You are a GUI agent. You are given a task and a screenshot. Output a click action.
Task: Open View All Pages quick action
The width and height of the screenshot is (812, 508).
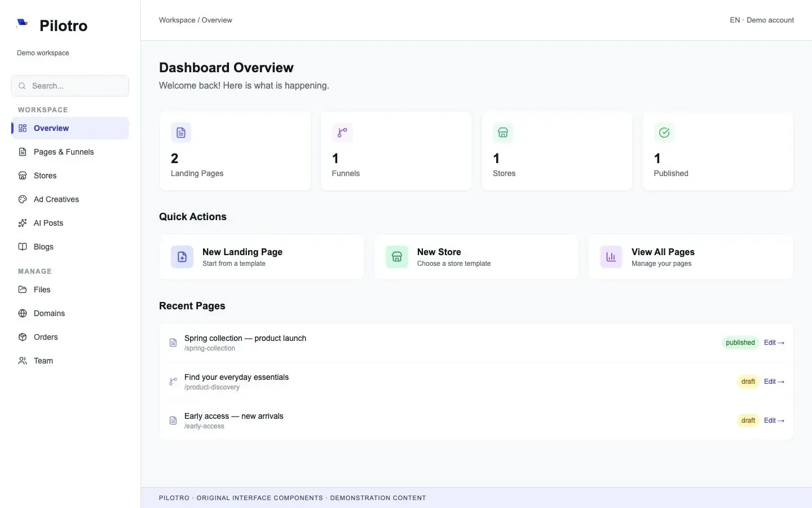[x=691, y=257]
